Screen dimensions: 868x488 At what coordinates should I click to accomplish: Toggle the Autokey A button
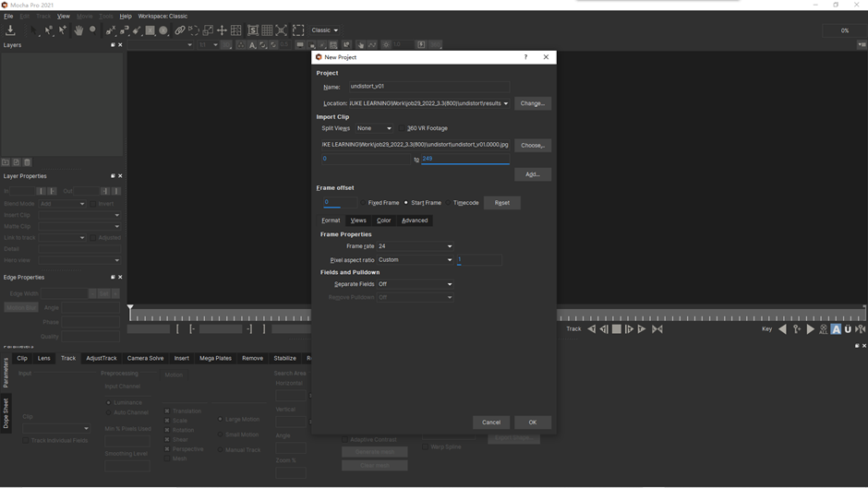click(836, 329)
